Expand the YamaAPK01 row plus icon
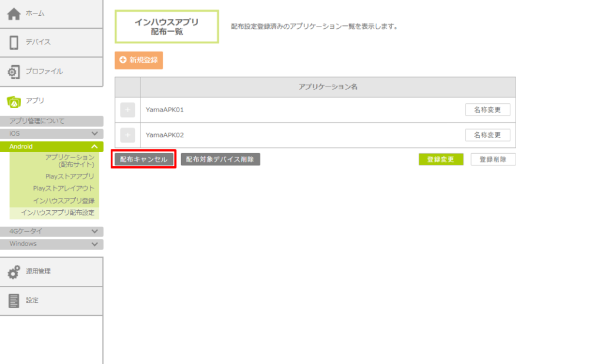The width and height of the screenshot is (602, 364). click(128, 110)
